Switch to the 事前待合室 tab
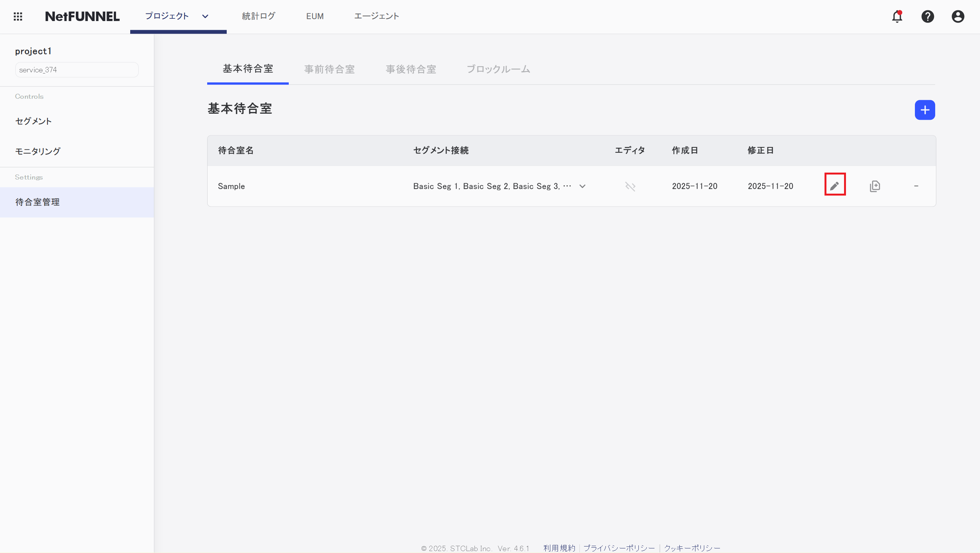Screen dimensions: 980x553 coord(329,69)
